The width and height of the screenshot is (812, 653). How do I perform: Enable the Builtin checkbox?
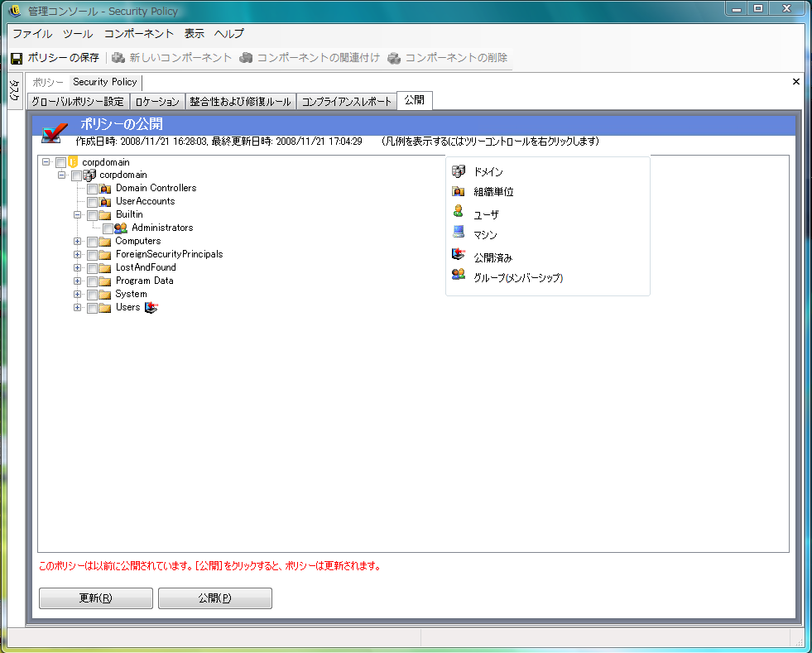(92, 215)
